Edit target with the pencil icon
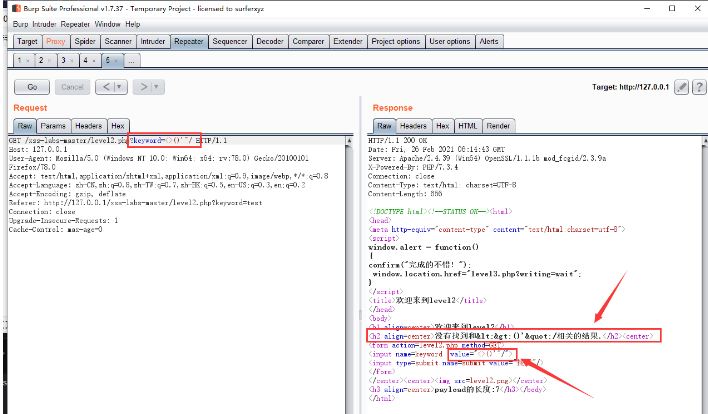Viewport: 708px width, 414px height. point(681,87)
